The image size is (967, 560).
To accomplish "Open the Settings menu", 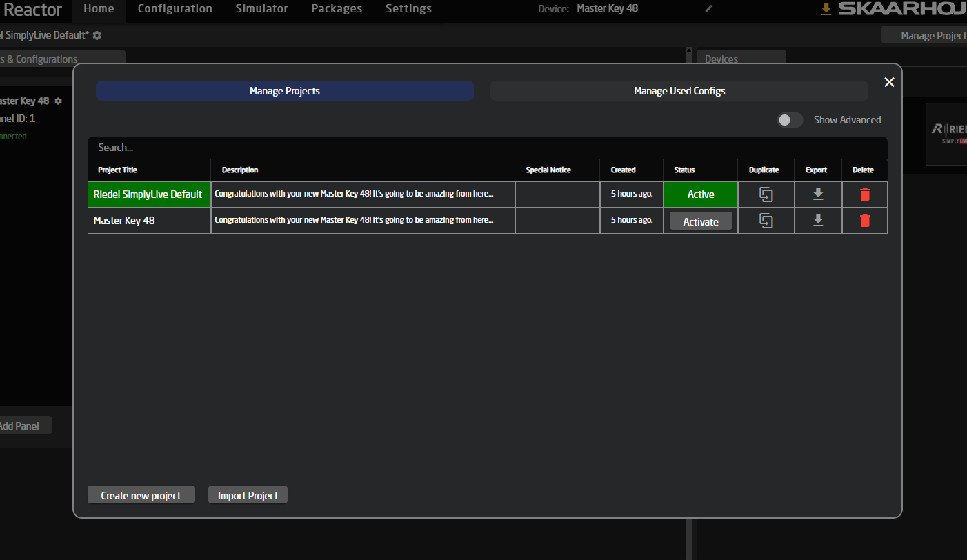I will (x=408, y=9).
